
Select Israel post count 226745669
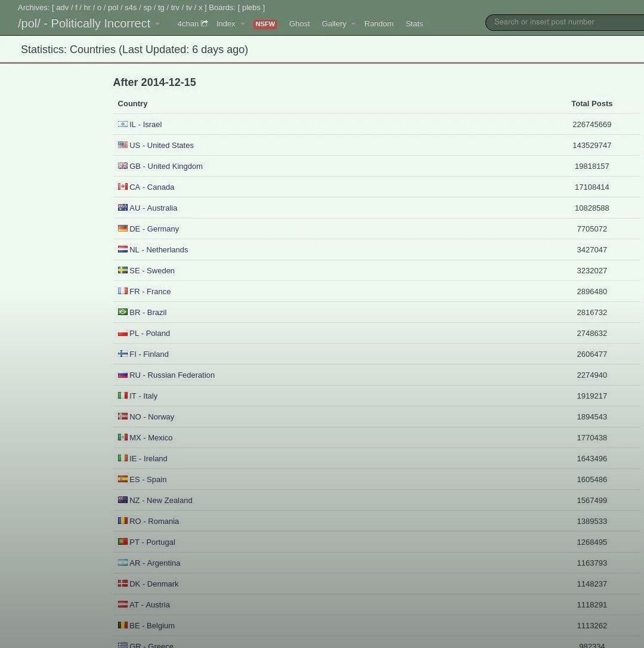(x=592, y=124)
